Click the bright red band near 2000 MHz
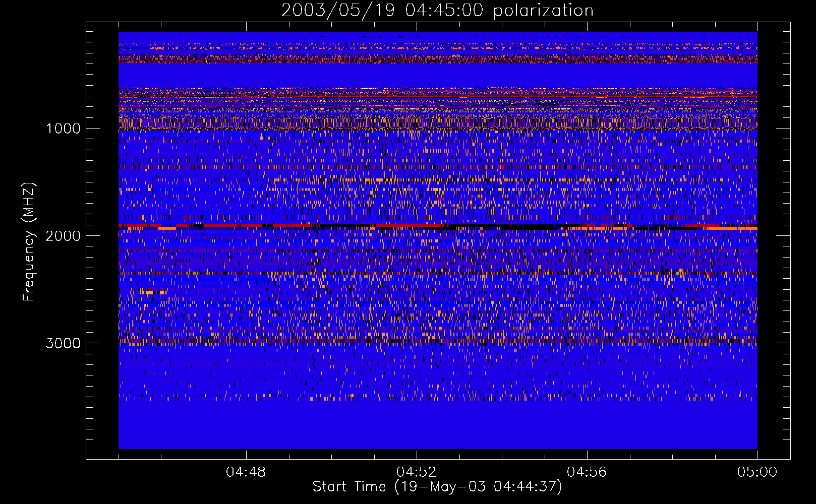This screenshot has width=816, height=504. pyautogui.click(x=438, y=227)
